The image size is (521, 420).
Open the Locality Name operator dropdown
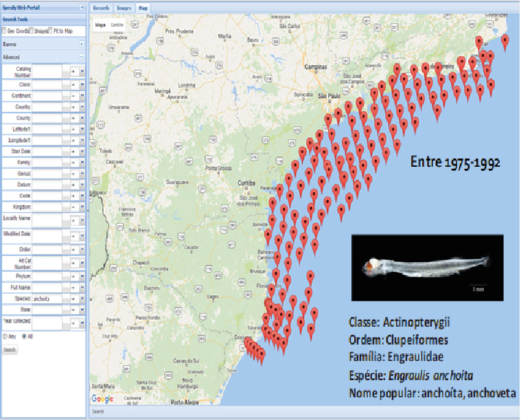tap(82, 220)
